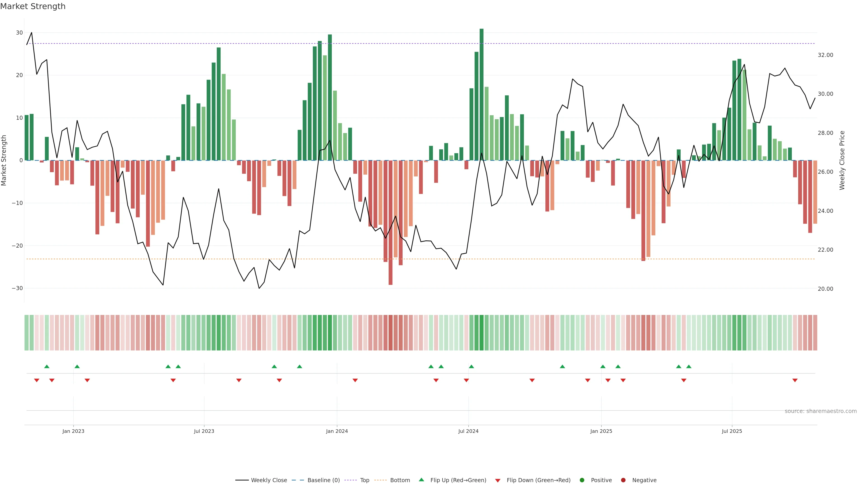Click the Weekly Close Price axis title

coord(842,160)
